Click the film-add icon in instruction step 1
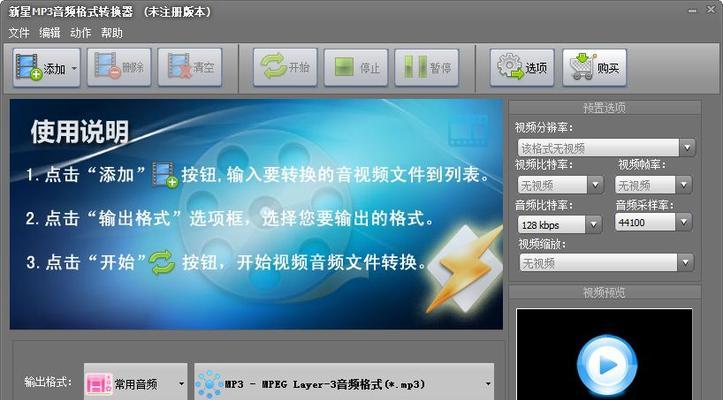 (165, 174)
